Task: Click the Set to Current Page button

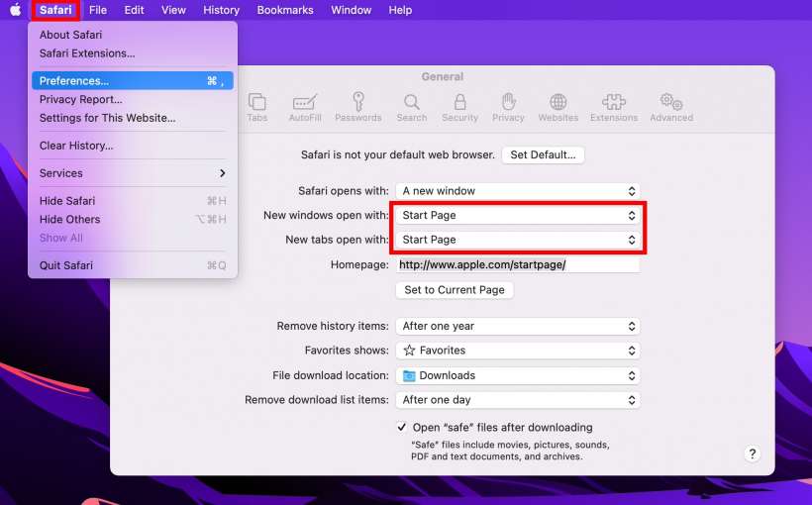Action: point(455,290)
